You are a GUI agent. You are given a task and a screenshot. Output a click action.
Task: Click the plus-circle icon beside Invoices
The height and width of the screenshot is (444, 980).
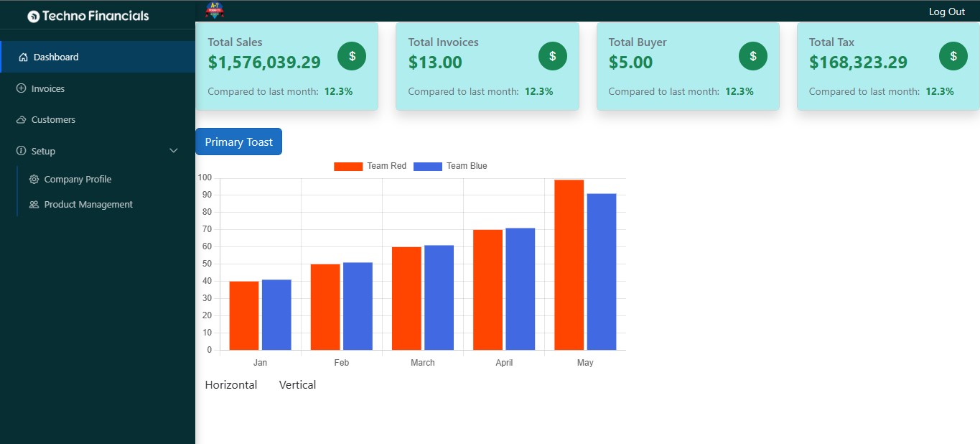click(x=21, y=88)
